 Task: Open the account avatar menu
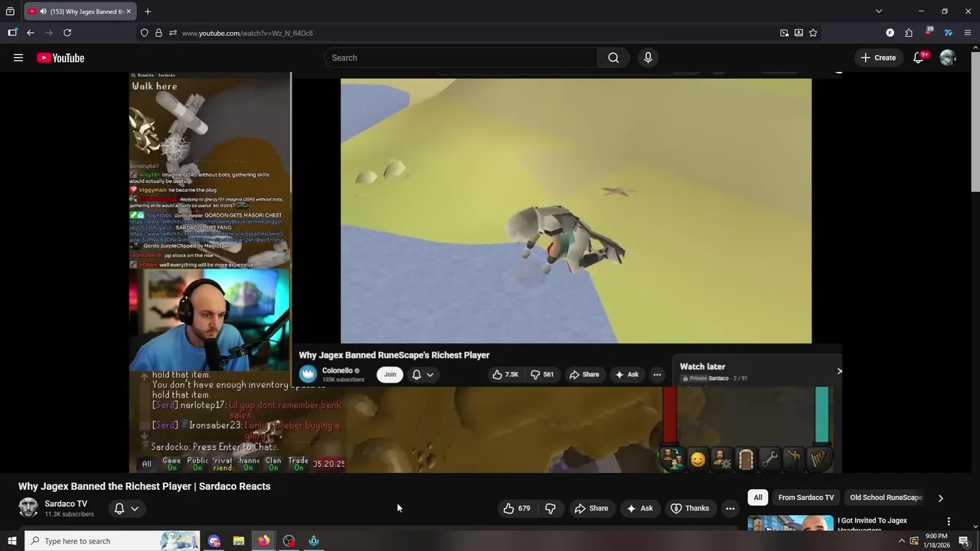pos(948,57)
